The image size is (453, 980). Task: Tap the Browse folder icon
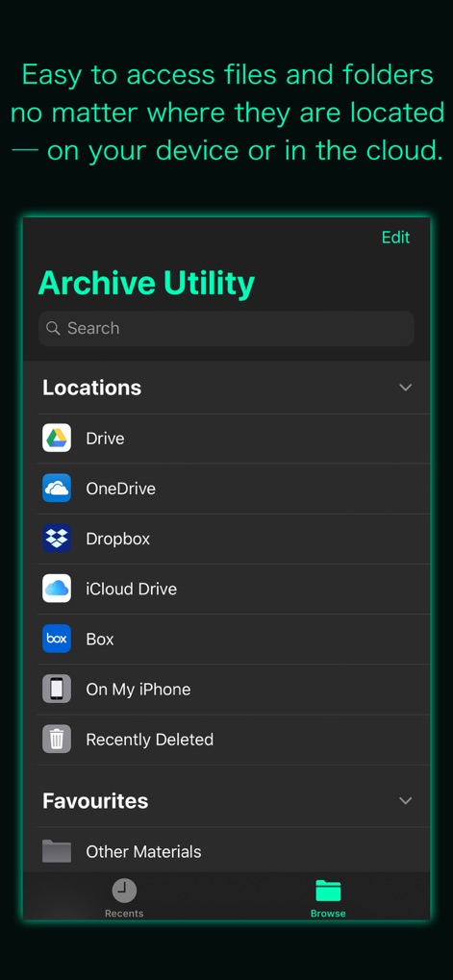click(328, 890)
